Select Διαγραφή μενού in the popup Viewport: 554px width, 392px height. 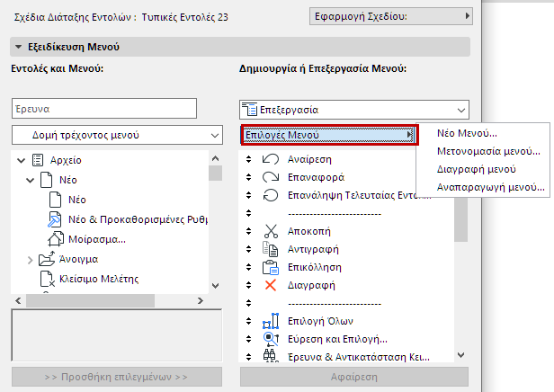pyautogui.click(x=475, y=168)
